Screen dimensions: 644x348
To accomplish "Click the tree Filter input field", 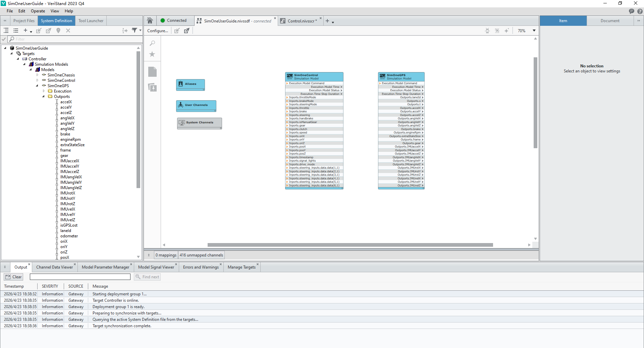I will pyautogui.click(x=75, y=39).
